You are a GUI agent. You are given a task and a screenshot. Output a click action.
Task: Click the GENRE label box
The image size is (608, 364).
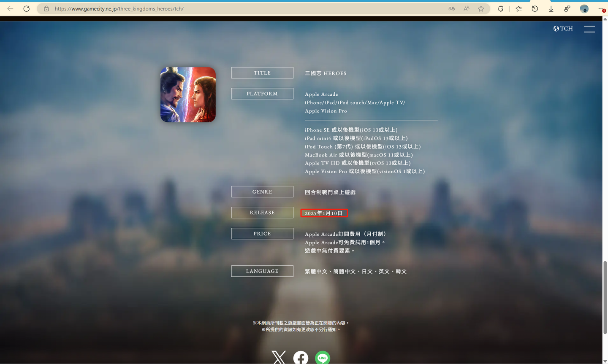point(262,191)
